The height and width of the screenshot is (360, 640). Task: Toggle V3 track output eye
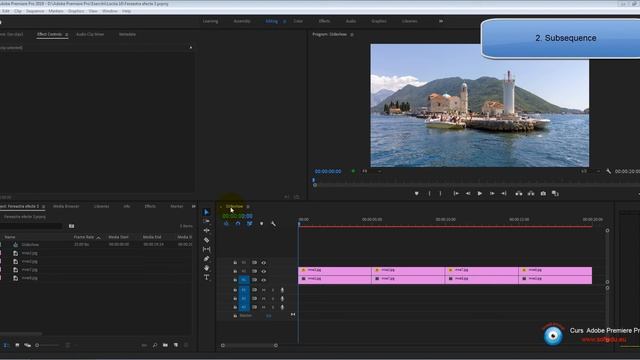[264, 263]
